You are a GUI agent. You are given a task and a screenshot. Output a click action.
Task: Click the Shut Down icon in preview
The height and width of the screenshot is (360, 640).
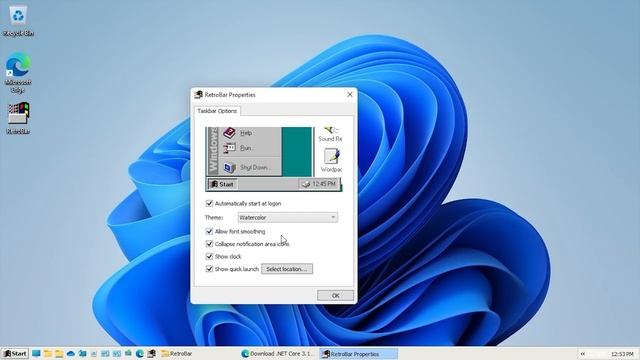[229, 167]
